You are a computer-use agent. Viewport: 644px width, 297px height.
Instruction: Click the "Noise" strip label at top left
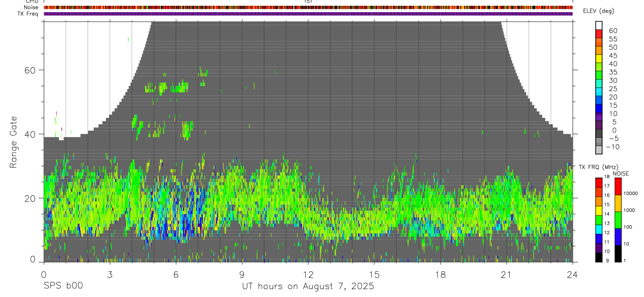(x=32, y=7)
